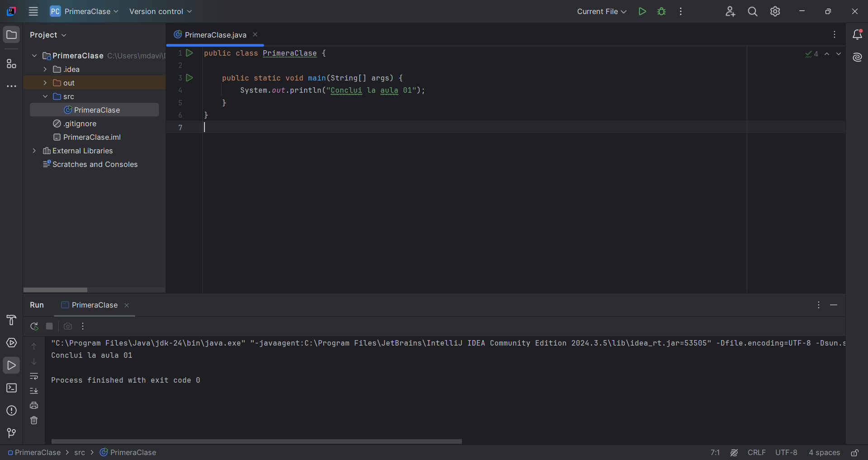Viewport: 868px width, 460px height.
Task: Print the console output
Action: tap(34, 405)
